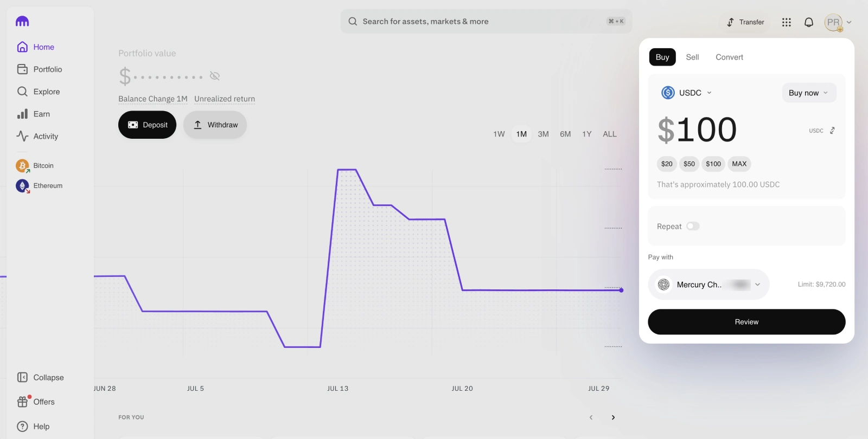
Task: Click the approximately 100.00 USDC text
Action: coord(718,185)
